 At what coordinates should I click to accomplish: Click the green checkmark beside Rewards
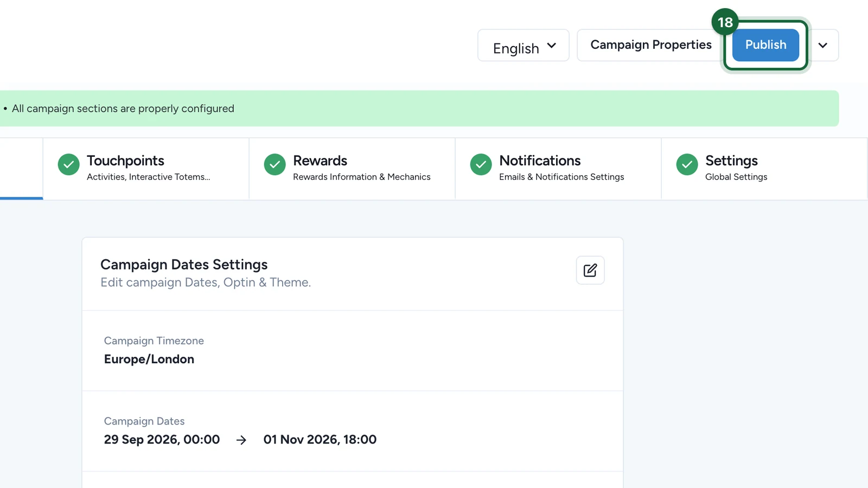(x=275, y=164)
